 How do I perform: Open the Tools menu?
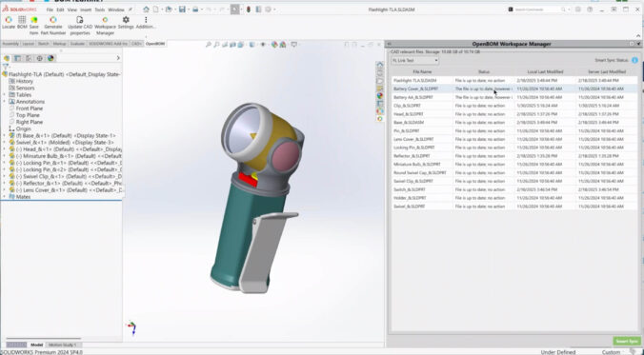[x=100, y=10]
